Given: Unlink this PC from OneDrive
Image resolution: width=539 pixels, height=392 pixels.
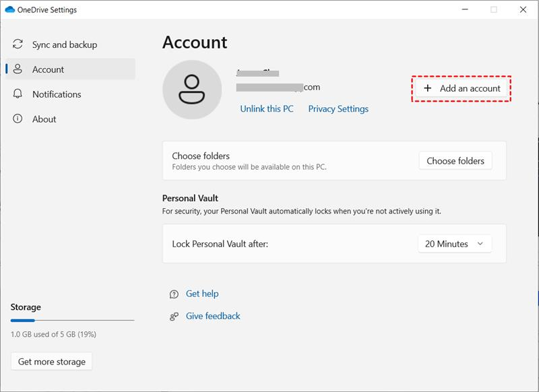Looking at the screenshot, I should pyautogui.click(x=267, y=108).
